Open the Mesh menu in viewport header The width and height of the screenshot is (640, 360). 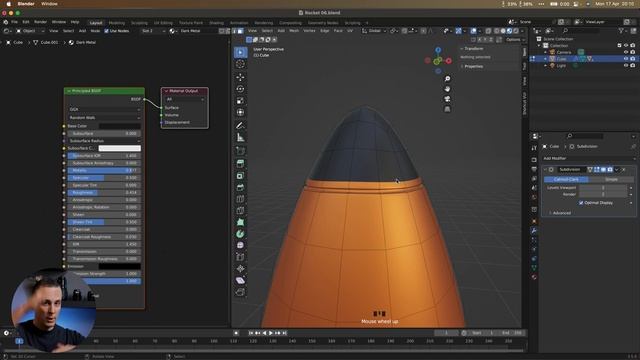[294, 31]
